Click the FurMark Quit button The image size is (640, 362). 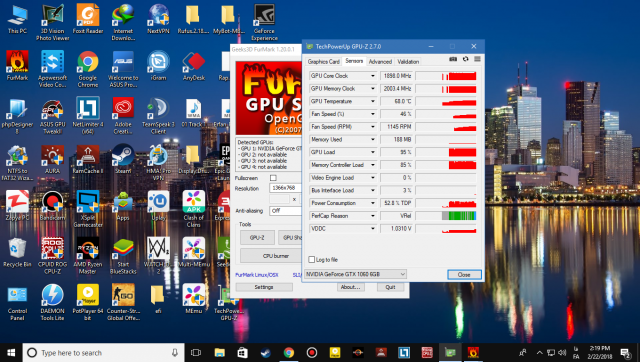click(390, 287)
